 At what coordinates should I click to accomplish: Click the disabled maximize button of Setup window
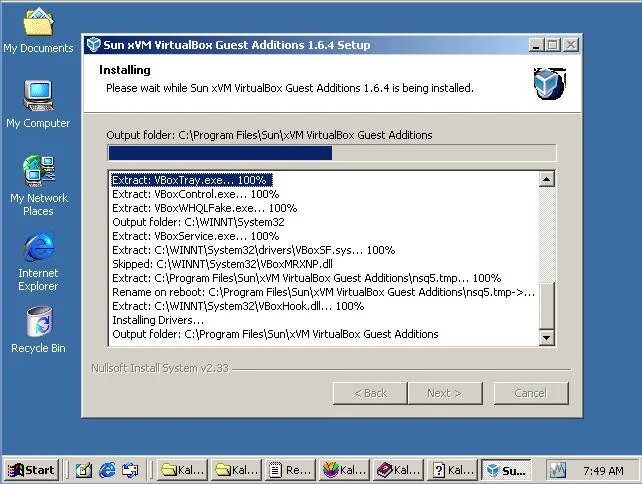[553, 45]
